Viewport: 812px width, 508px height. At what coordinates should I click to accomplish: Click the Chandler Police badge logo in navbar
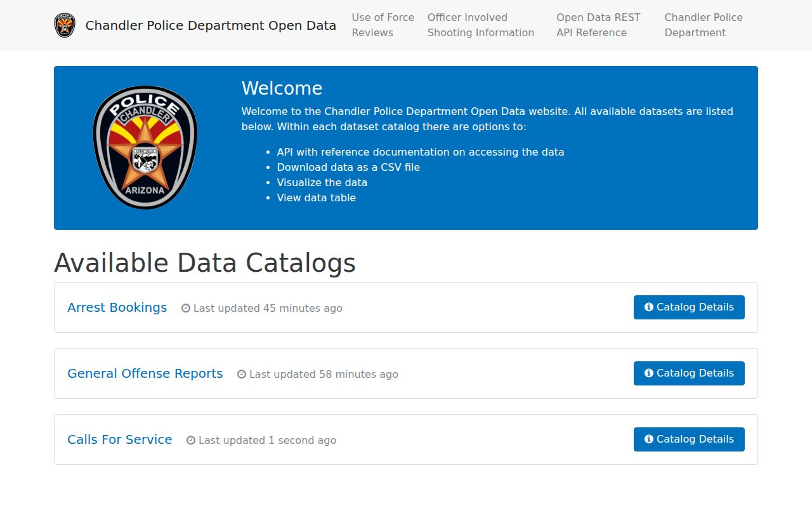(65, 25)
